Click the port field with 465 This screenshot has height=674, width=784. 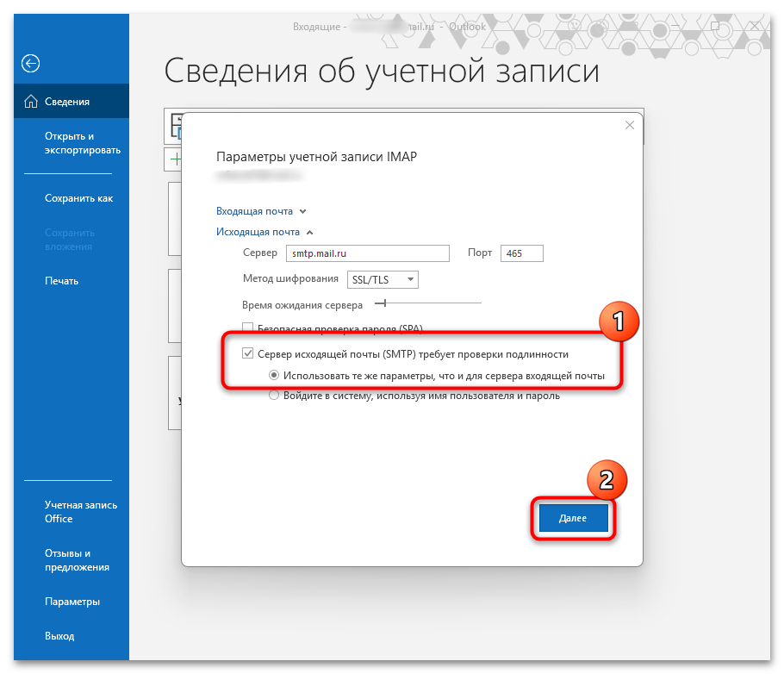tap(521, 253)
